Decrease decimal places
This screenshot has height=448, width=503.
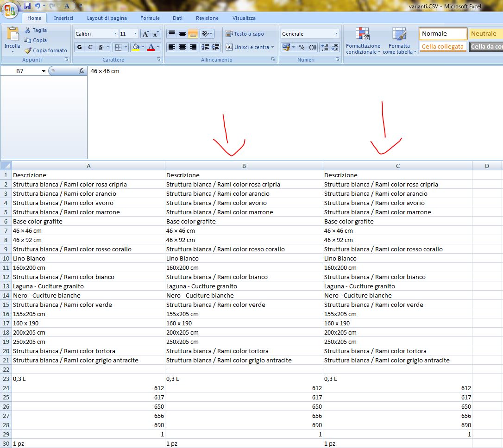coord(335,47)
